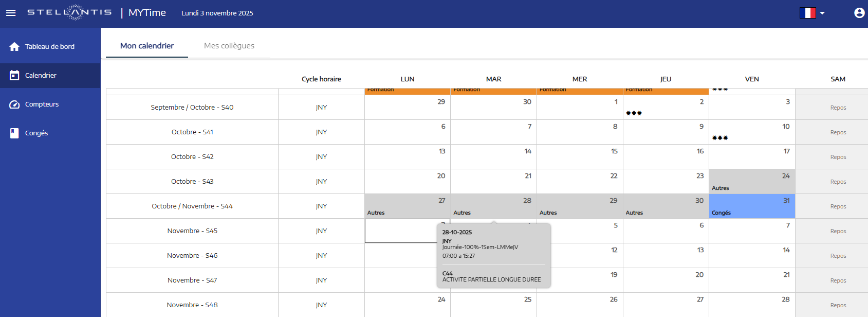
Task: Click the grey Autres cell on 24
Action: [x=751, y=182]
